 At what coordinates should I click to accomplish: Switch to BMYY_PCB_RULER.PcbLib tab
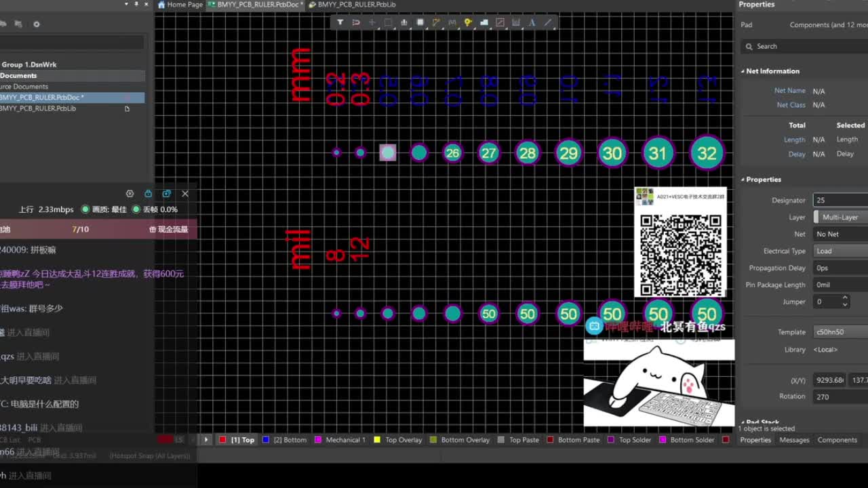[352, 4]
